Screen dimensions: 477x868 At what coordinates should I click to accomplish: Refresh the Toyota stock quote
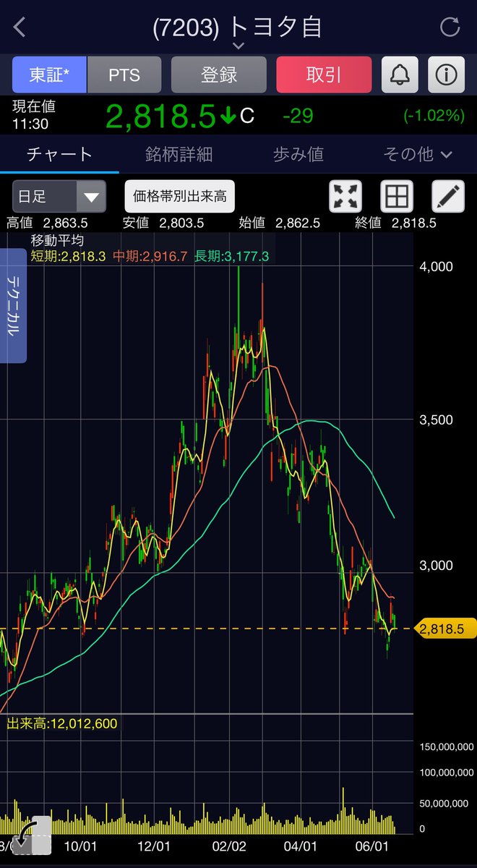(450, 27)
